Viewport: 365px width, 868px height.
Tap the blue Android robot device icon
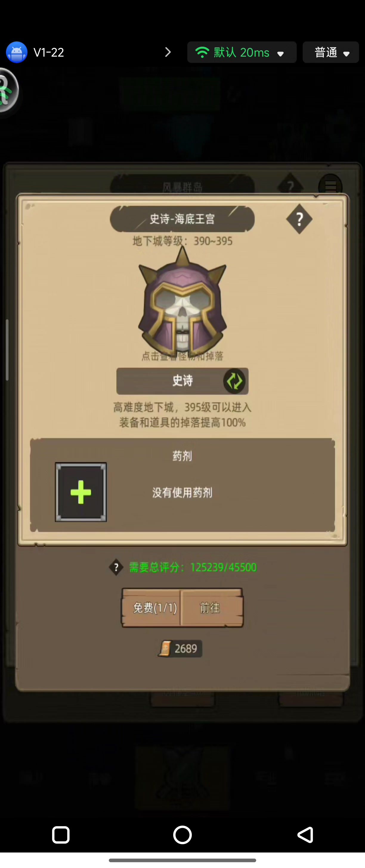tap(16, 52)
